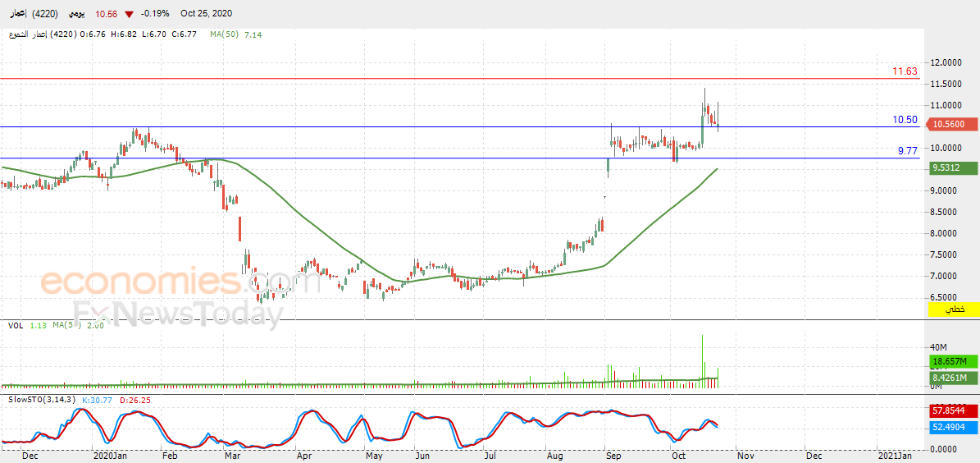Click the tallest October volume spike bar

703,361
